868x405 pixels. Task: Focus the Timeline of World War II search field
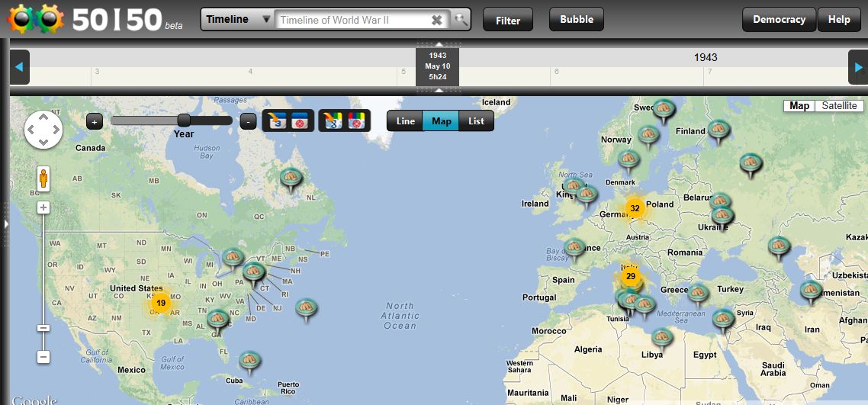pos(354,20)
